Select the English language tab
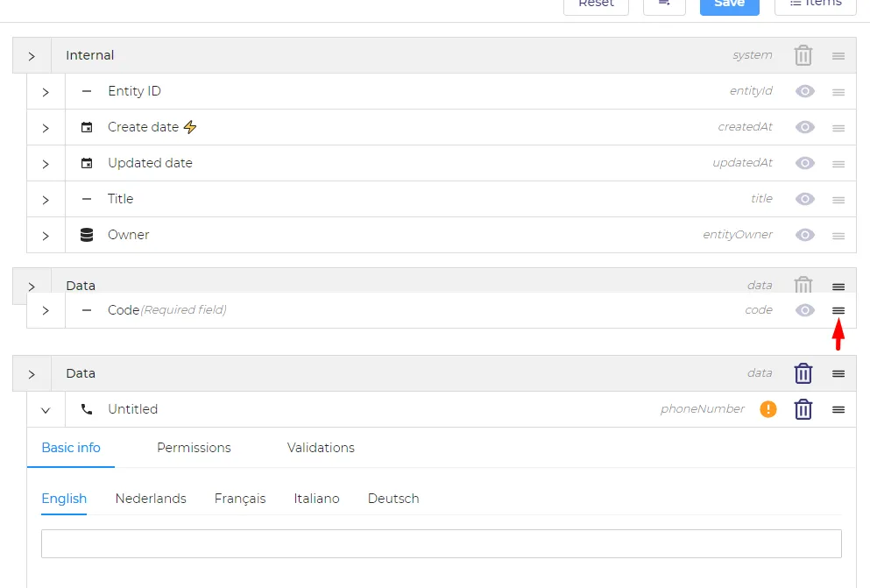 point(64,498)
